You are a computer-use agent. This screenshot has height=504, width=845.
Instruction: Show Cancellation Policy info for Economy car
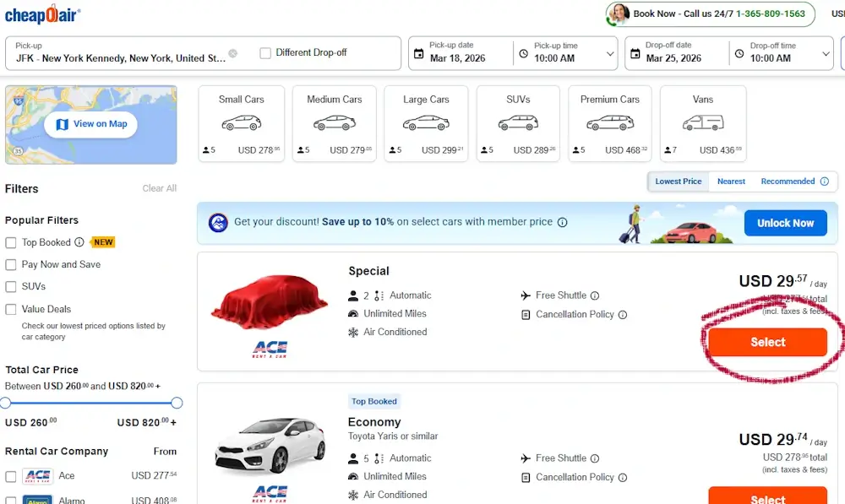pyautogui.click(x=623, y=478)
